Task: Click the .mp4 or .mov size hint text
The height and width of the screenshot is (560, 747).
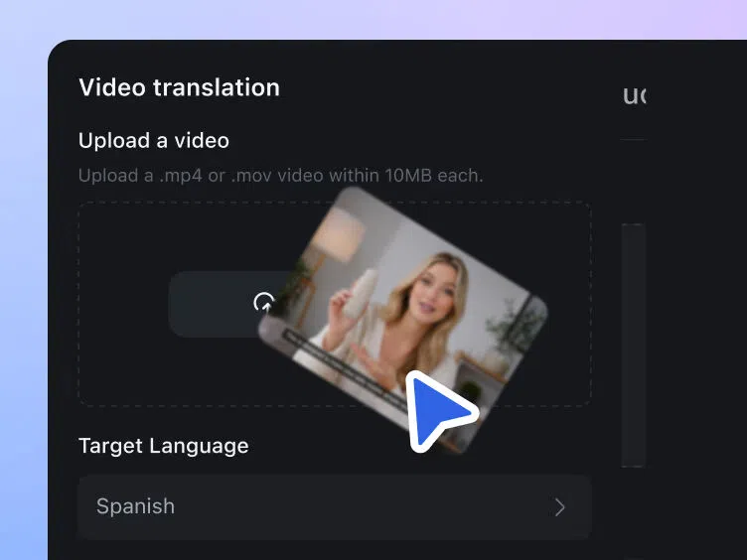Action: pyautogui.click(x=280, y=176)
